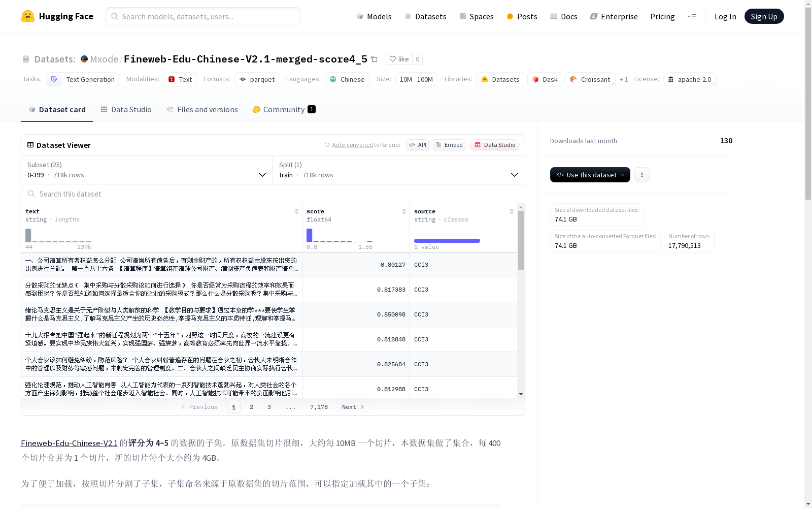This screenshot has width=812, height=508.
Task: Expand the Croissant library tag
Action: coord(590,79)
